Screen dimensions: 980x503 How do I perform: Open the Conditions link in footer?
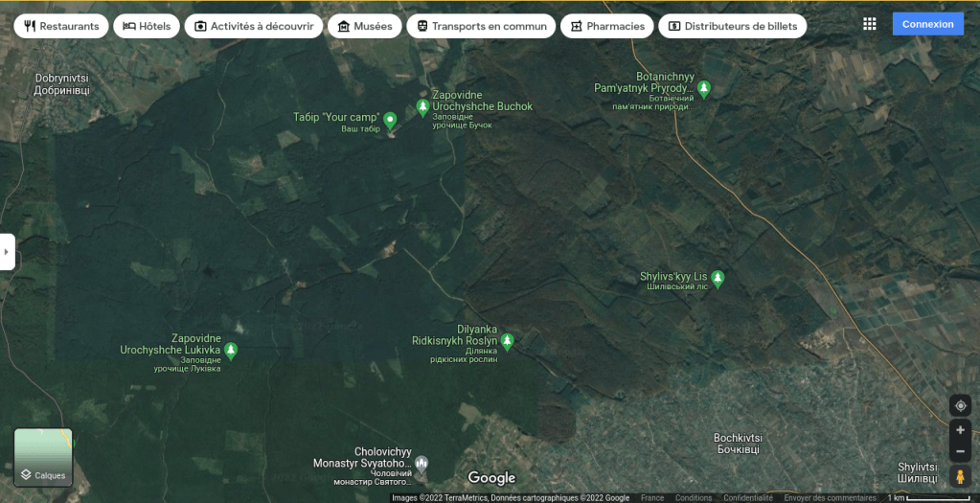694,498
